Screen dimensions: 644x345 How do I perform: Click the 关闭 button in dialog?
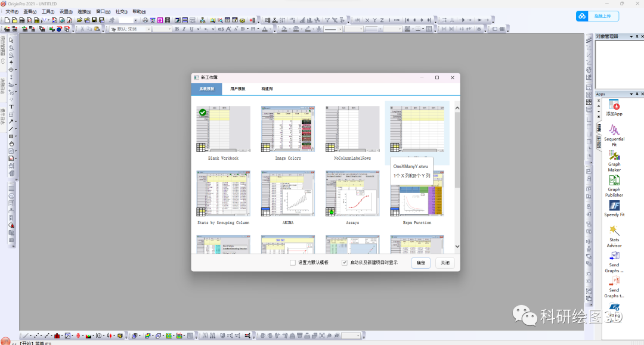[445, 263]
